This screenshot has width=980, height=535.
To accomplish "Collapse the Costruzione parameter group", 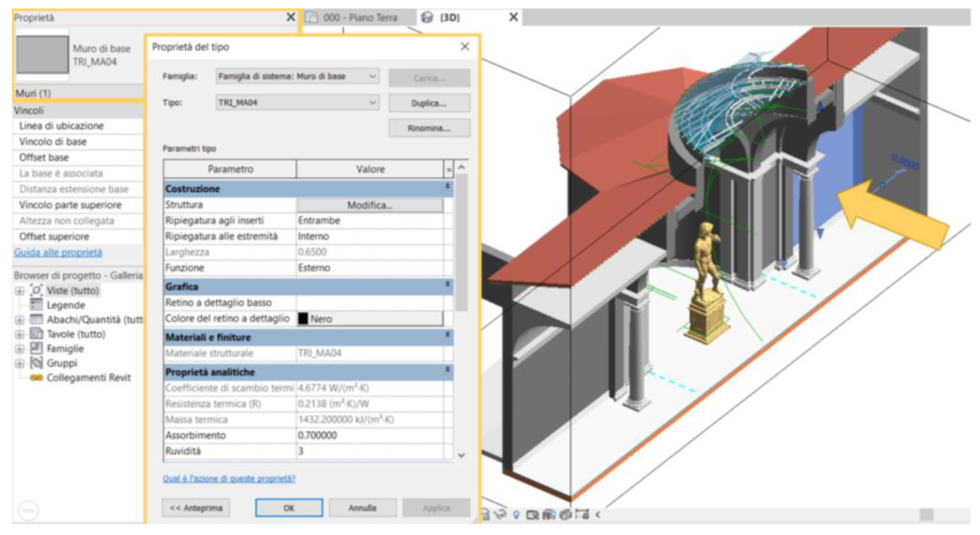I will click(x=447, y=186).
